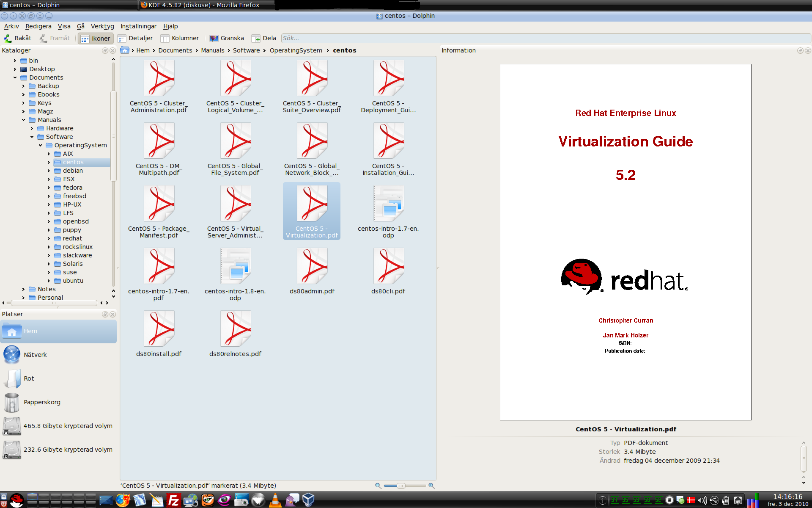Launch VLC media player from the taskbar
Viewport: 812px width, 508px height.
(x=275, y=500)
